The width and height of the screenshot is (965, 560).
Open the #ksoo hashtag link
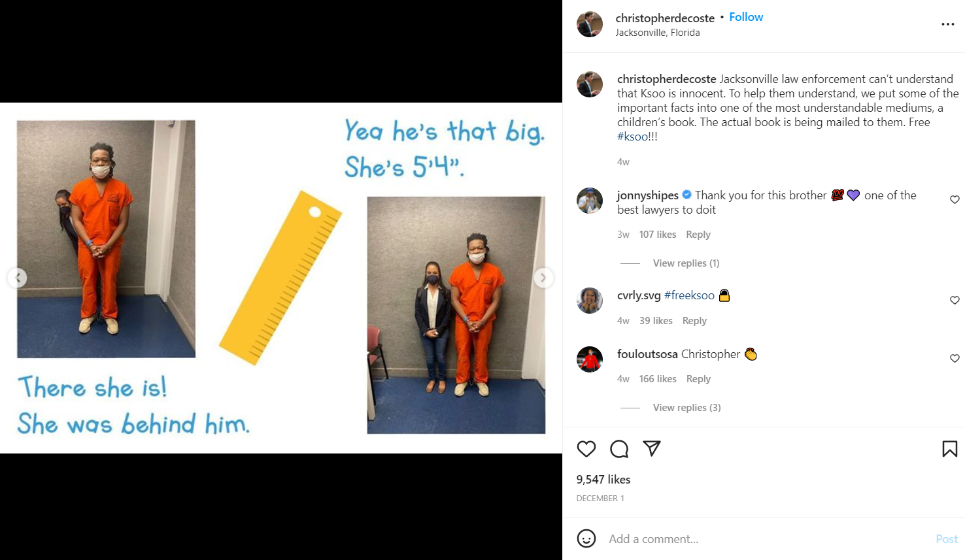click(x=632, y=137)
